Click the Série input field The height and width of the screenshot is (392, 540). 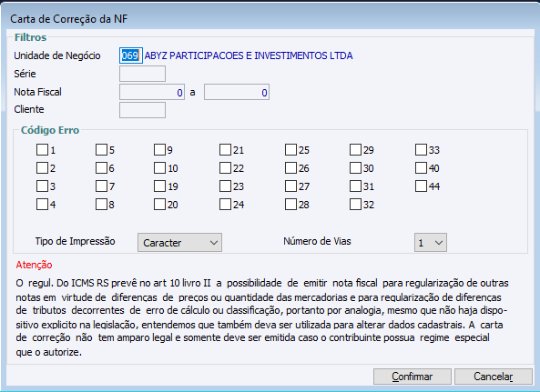[x=142, y=74]
